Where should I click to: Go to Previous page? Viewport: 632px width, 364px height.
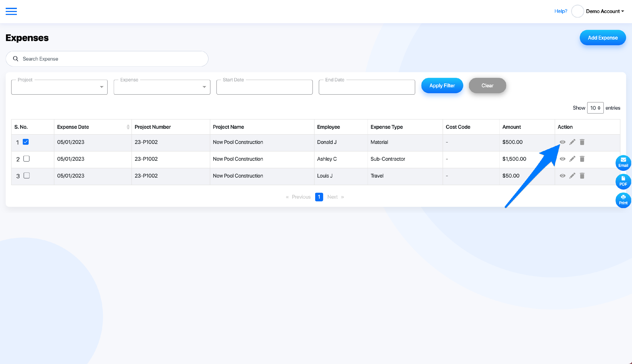[298, 197]
